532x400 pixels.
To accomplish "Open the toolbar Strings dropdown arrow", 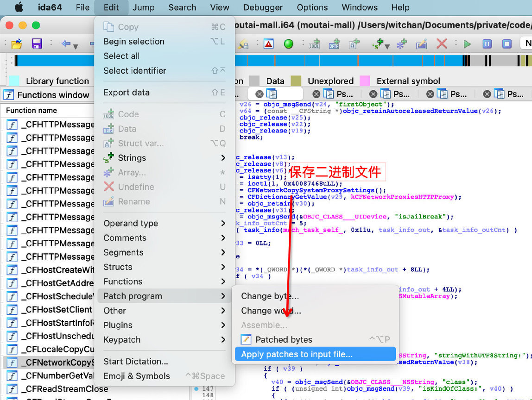I will click(387, 46).
